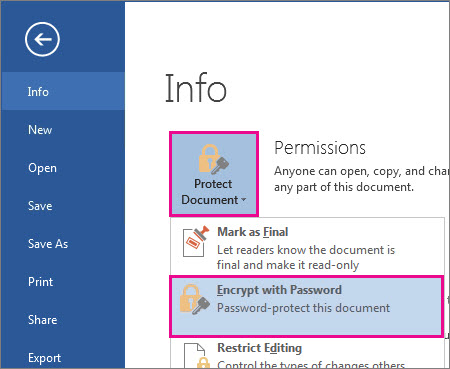The height and width of the screenshot is (369, 450).
Task: Click the Protect Document lock and key icon
Action: pyautogui.click(x=214, y=159)
